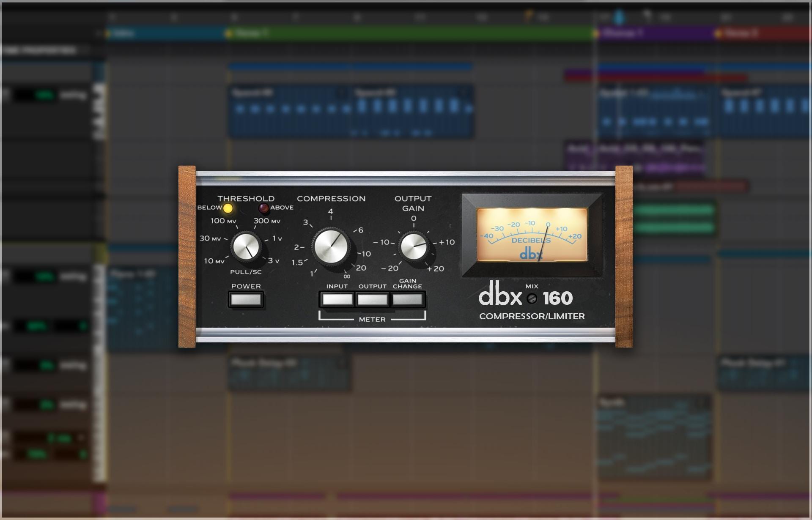Click the COMPRESSION ratio knob
Image resolution: width=812 pixels, height=520 pixels.
[331, 246]
